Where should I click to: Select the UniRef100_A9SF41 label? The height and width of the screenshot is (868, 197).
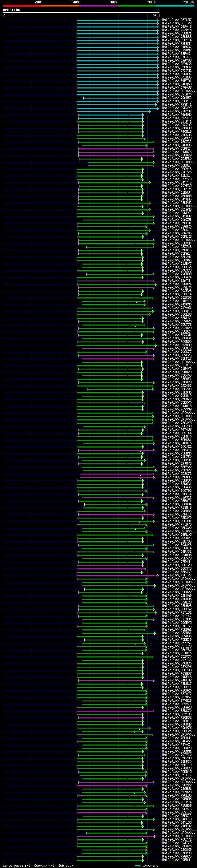click(x=177, y=104)
